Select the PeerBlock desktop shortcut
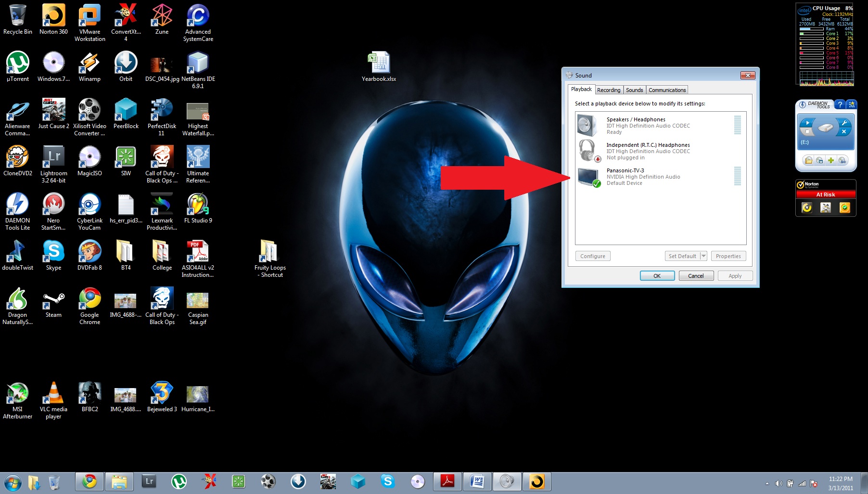Viewport: 868px width, 494px height. click(126, 114)
